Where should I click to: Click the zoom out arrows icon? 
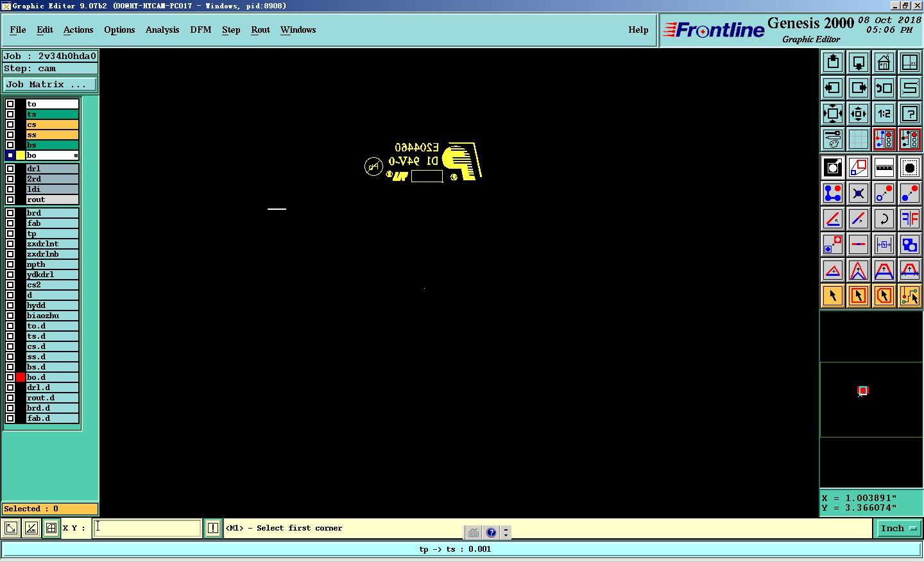tap(833, 114)
